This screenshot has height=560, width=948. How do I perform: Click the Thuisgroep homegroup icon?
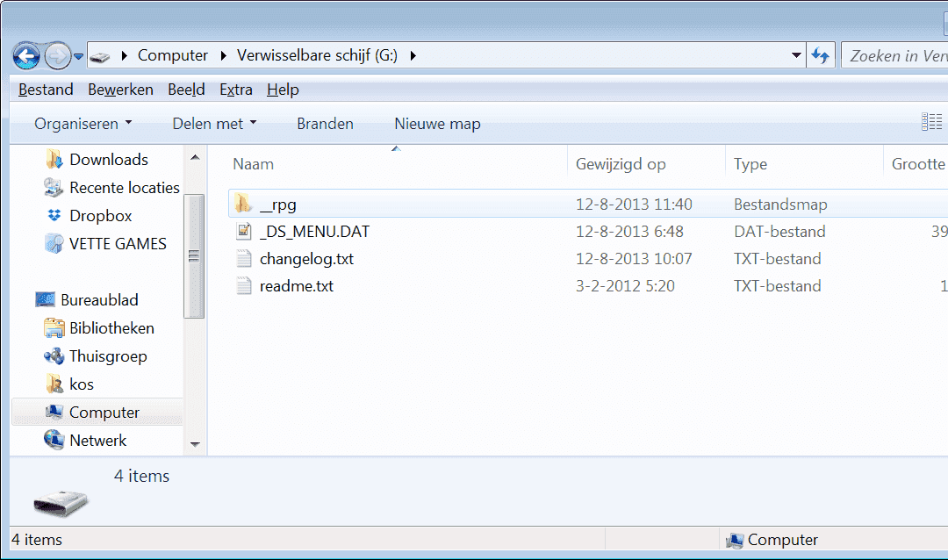(x=54, y=355)
